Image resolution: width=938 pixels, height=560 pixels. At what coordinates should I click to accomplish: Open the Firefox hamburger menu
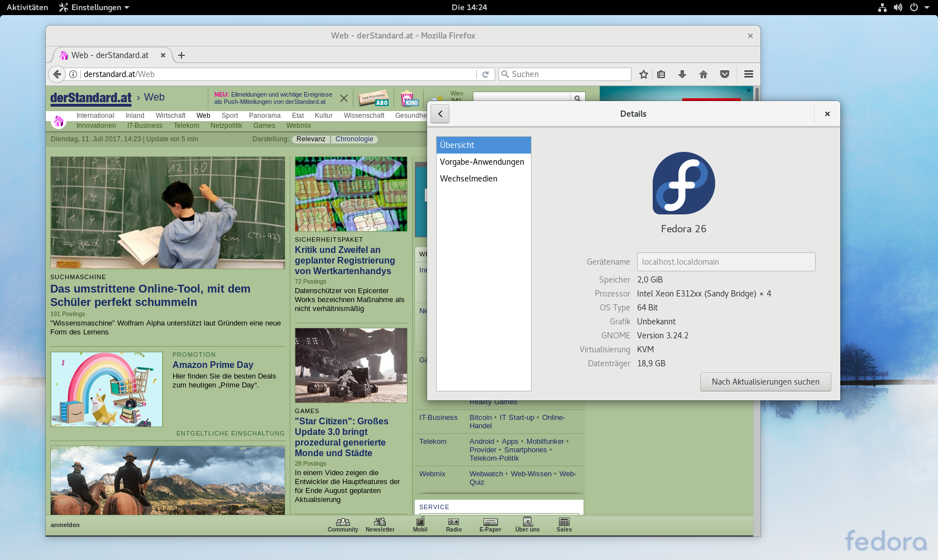pos(748,74)
